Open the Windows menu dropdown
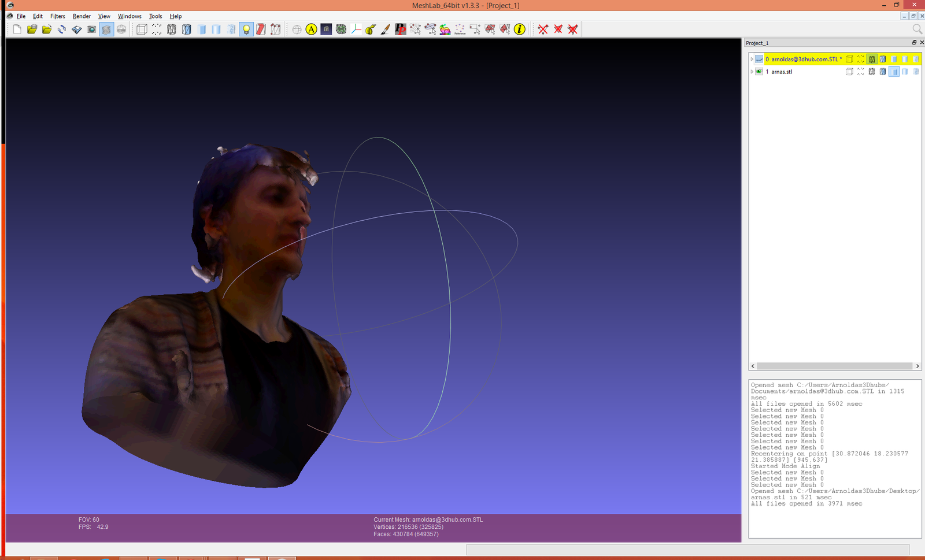This screenshot has width=925, height=560. 129,16
